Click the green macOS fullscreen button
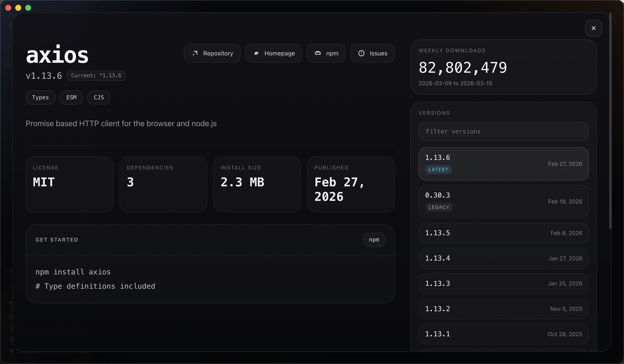 coord(28,8)
